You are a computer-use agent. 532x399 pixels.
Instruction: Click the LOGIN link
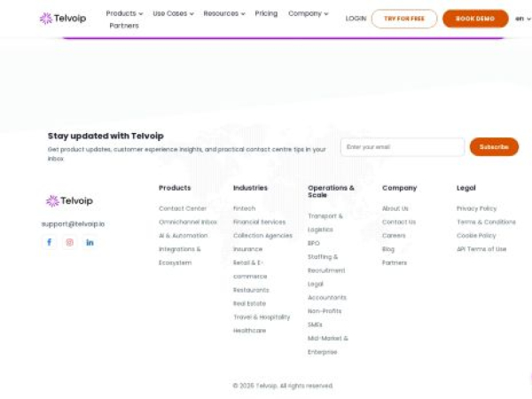(x=356, y=19)
